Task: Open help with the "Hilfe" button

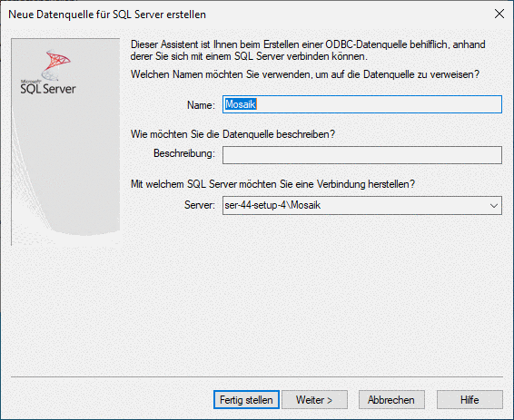Action: point(470,400)
